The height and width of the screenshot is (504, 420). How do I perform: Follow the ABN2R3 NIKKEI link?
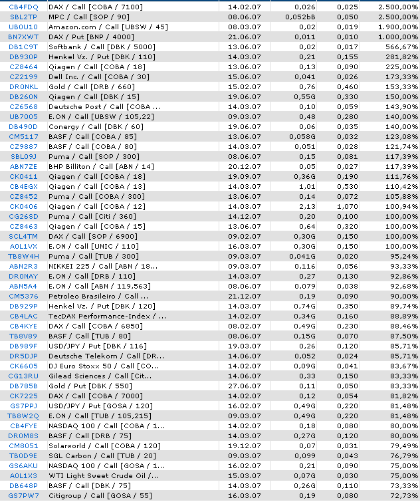point(23,266)
